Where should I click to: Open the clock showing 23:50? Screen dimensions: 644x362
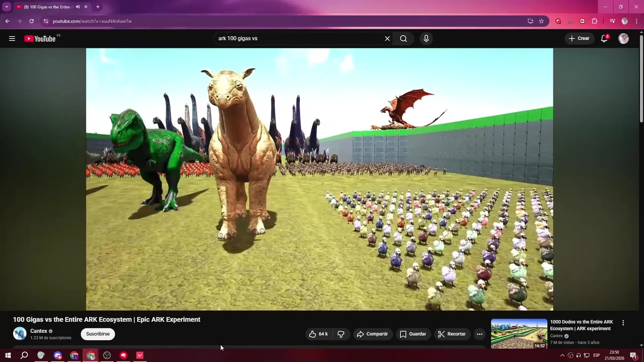pos(614,355)
